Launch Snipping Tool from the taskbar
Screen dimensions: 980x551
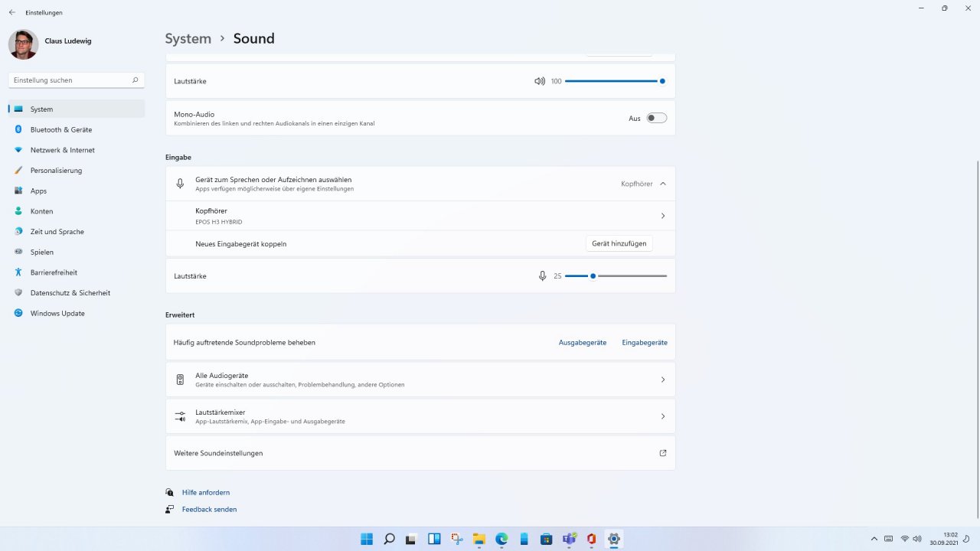456,539
